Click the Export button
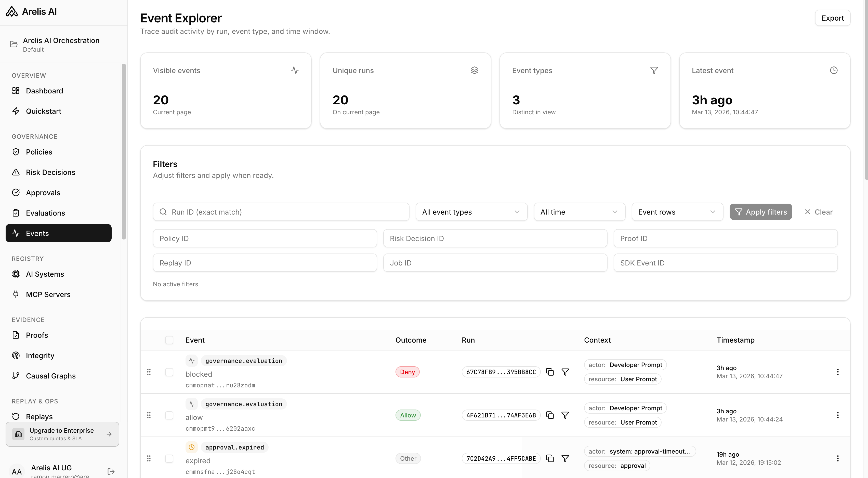 coord(833,18)
